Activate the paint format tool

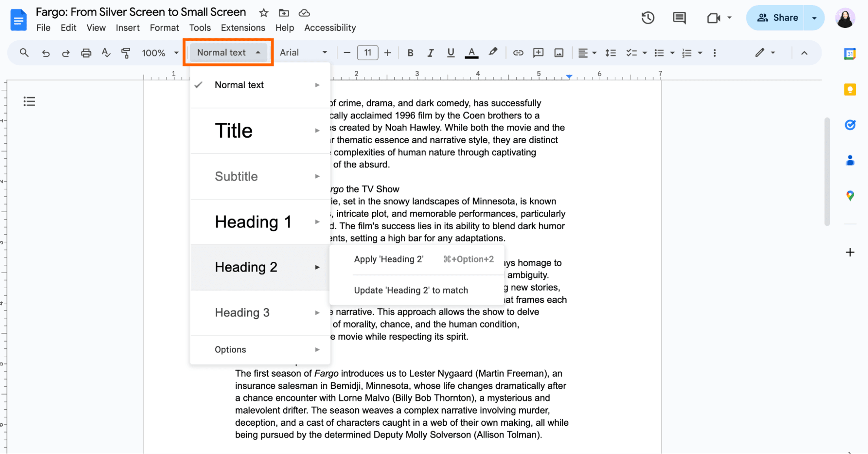(x=126, y=53)
